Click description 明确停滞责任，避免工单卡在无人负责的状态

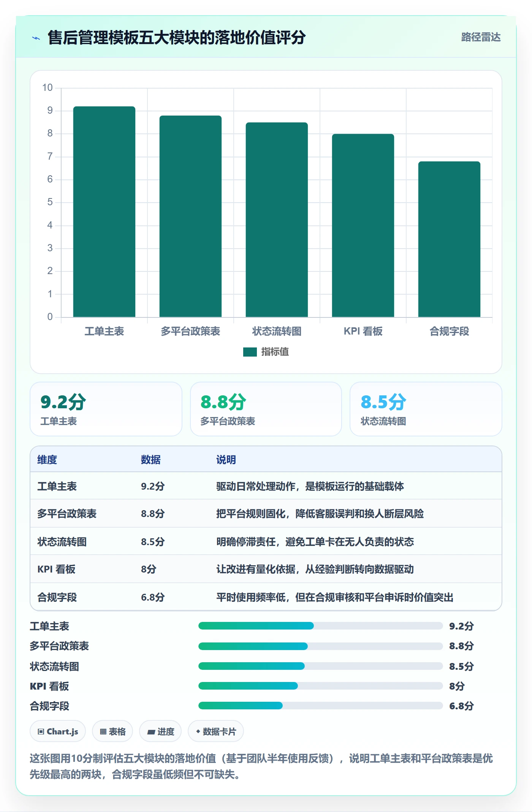(315, 542)
